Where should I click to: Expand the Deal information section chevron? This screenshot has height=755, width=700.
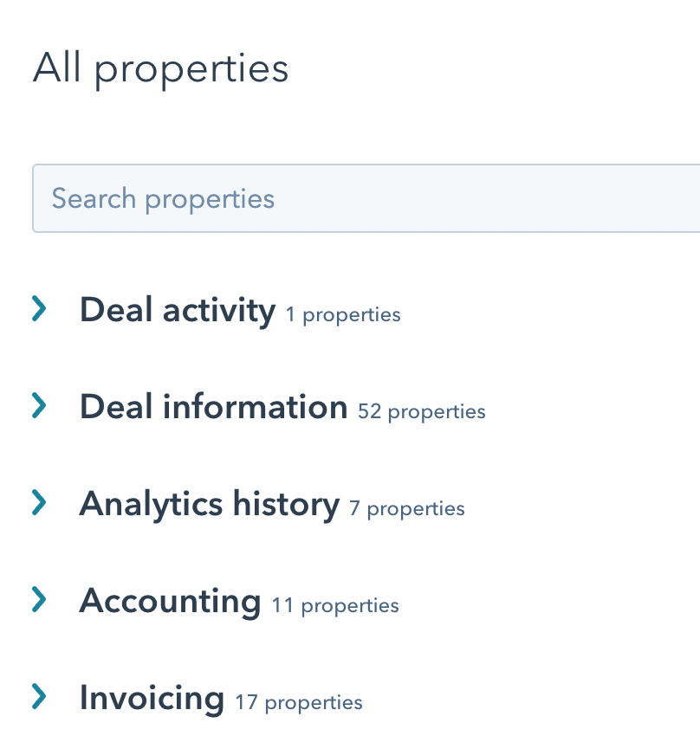39,406
